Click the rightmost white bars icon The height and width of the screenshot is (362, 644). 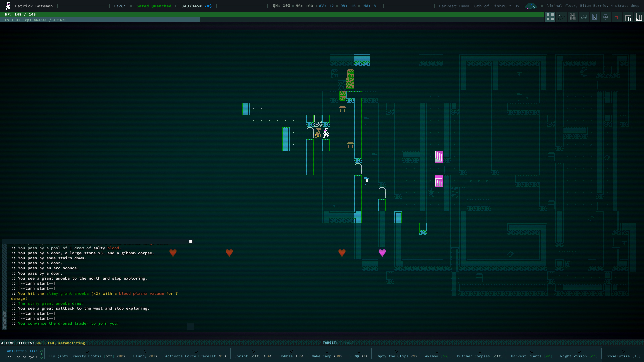(x=638, y=17)
